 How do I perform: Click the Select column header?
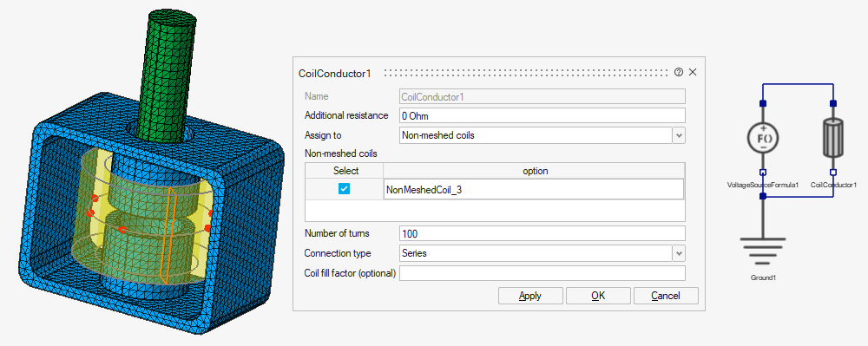pos(344,171)
